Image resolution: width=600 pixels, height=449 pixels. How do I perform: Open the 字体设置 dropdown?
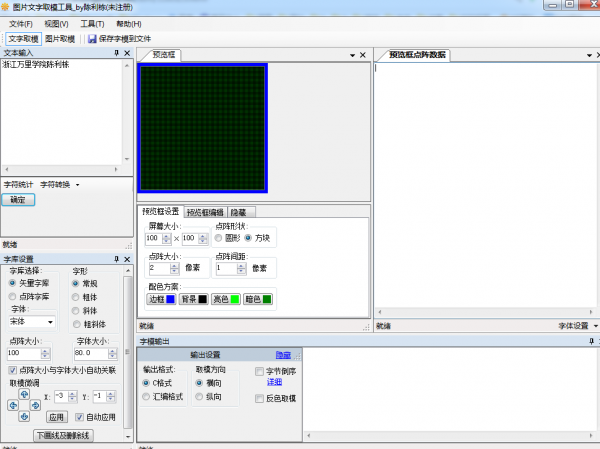click(578, 326)
